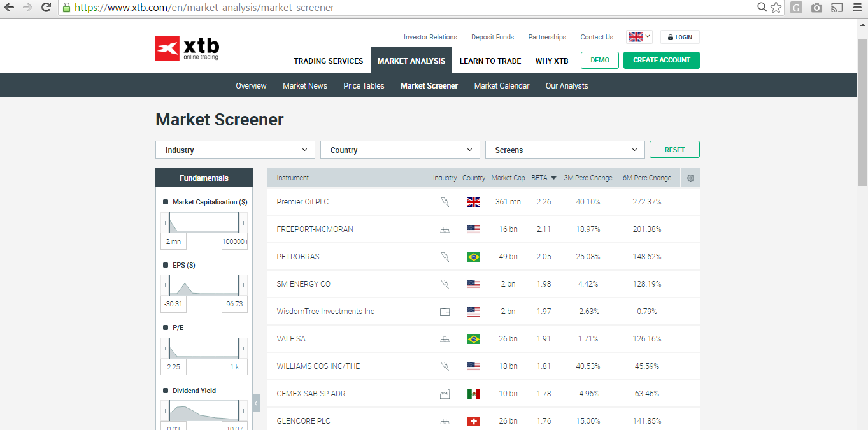The height and width of the screenshot is (430, 868).
Task: Collapse the Fundamentals side panel
Action: point(256,403)
